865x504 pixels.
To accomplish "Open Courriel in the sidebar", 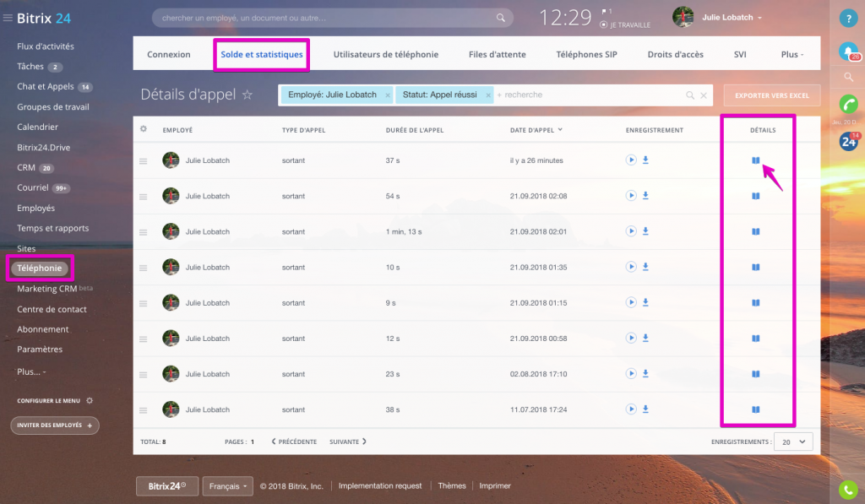I will [33, 187].
